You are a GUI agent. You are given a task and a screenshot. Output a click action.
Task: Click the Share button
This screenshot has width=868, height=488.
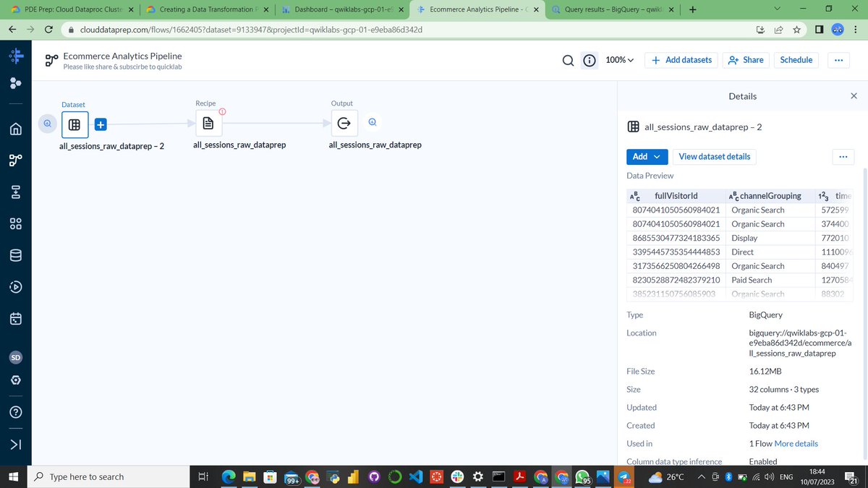point(746,60)
